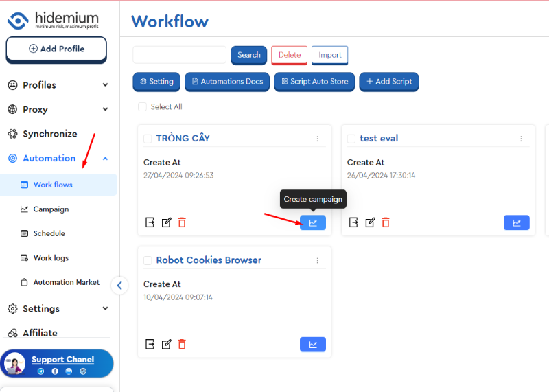Delete the Robot Cookies Browser workflow
The height and width of the screenshot is (392, 549).
(x=182, y=344)
